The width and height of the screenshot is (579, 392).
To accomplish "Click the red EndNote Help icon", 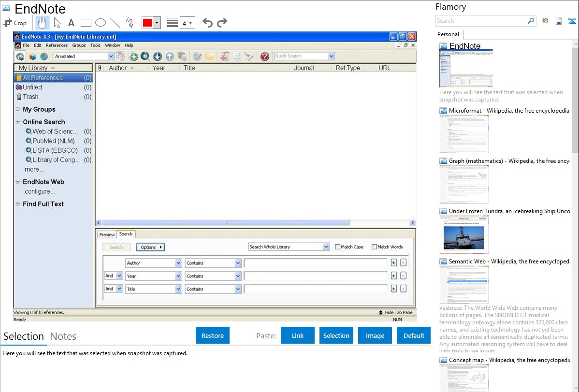I will pyautogui.click(x=264, y=56).
